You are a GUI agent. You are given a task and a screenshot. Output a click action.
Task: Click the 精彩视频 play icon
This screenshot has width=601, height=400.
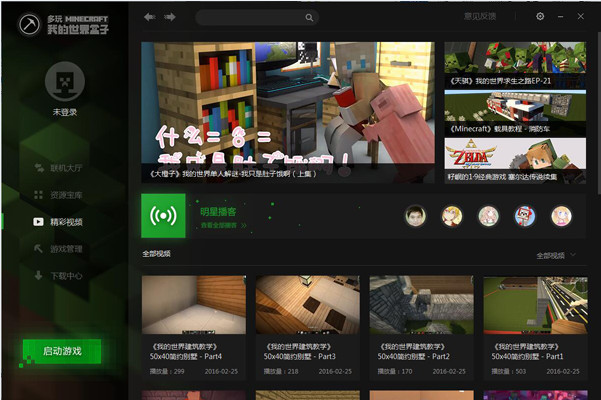tap(38, 222)
